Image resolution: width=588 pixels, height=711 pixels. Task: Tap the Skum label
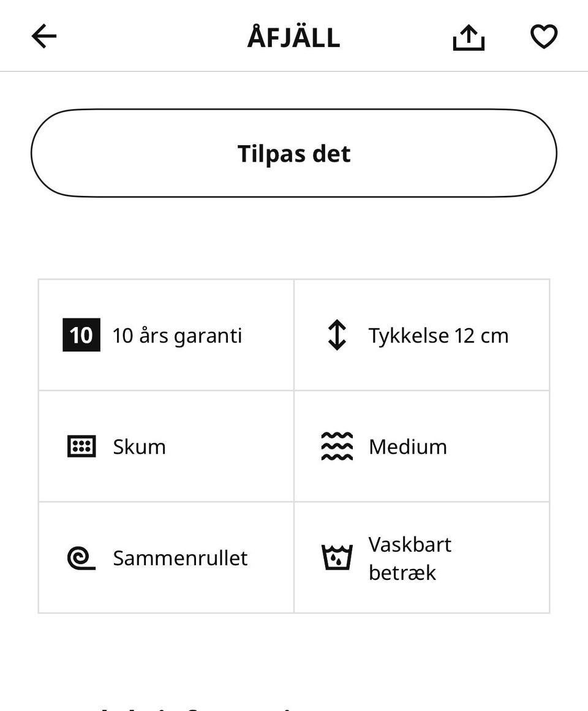(x=139, y=447)
